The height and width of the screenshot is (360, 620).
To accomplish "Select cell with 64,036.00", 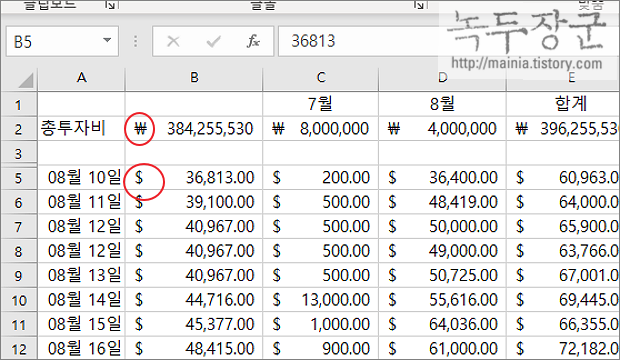I will 442,324.
